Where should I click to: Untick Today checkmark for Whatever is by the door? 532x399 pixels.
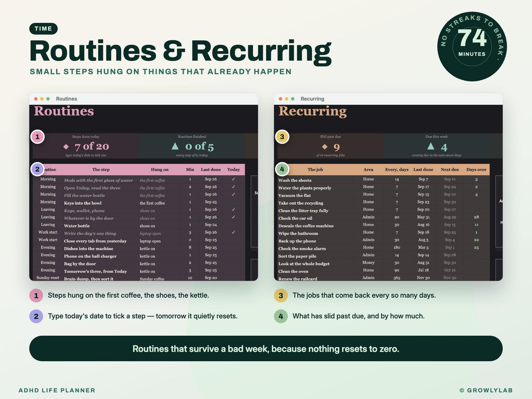pyautogui.click(x=233, y=217)
